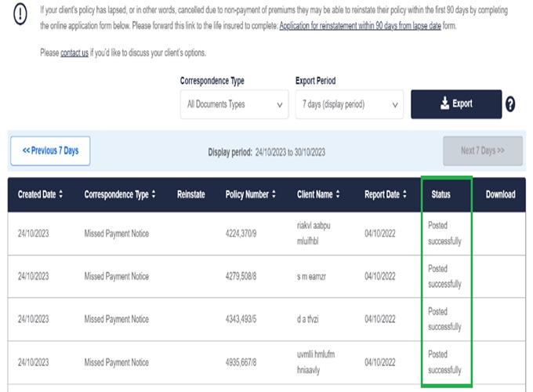This screenshot has height=392, width=533.
Task: Select policy number 4224,370/9 row
Action: 266,234
